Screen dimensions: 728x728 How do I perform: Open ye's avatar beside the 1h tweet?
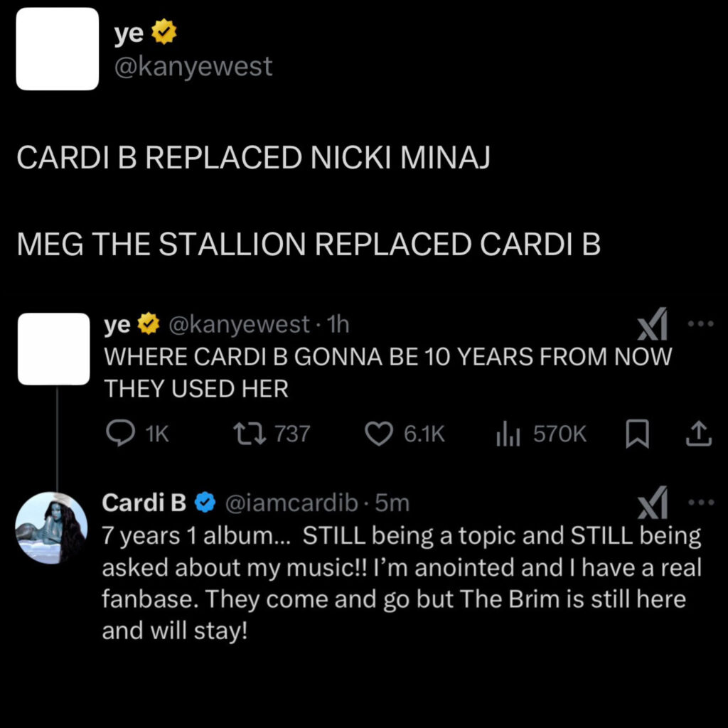click(x=54, y=348)
